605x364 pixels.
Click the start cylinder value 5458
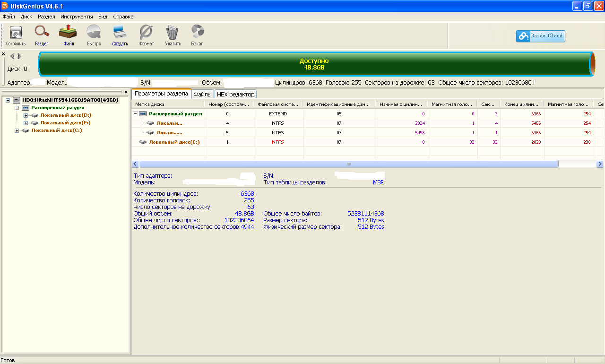[420, 133]
